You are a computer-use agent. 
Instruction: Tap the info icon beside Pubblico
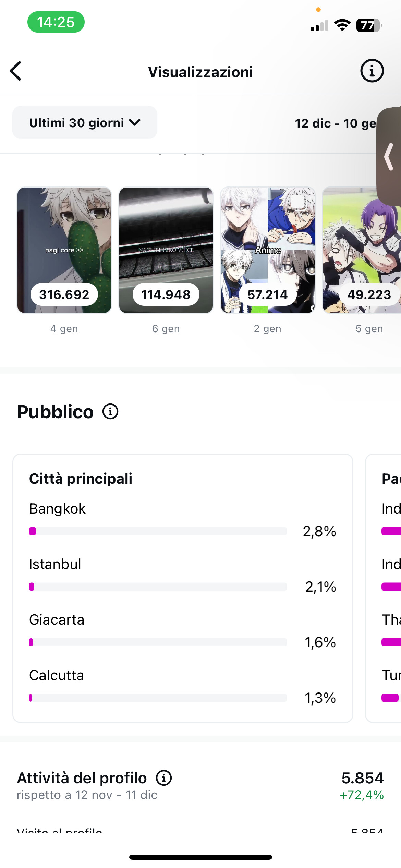coord(110,411)
